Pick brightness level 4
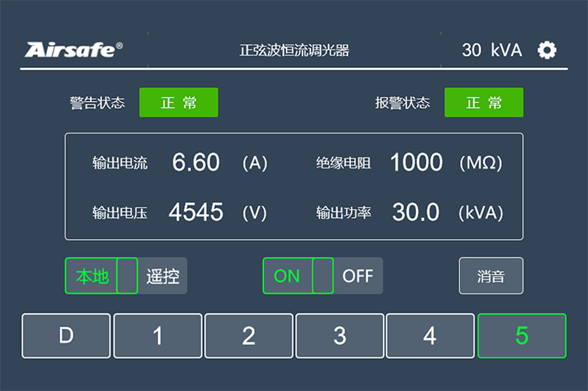The height and width of the screenshot is (391, 588). [x=430, y=336]
